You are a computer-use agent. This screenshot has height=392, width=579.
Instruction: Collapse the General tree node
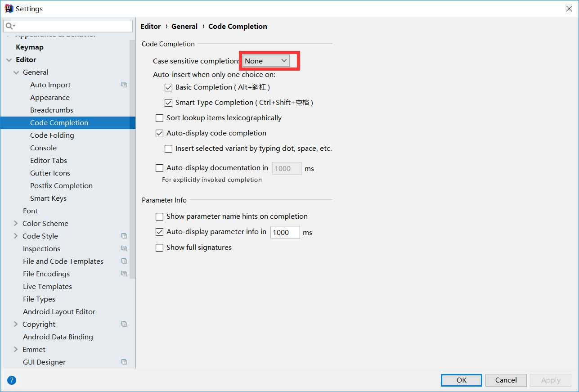tap(16, 72)
